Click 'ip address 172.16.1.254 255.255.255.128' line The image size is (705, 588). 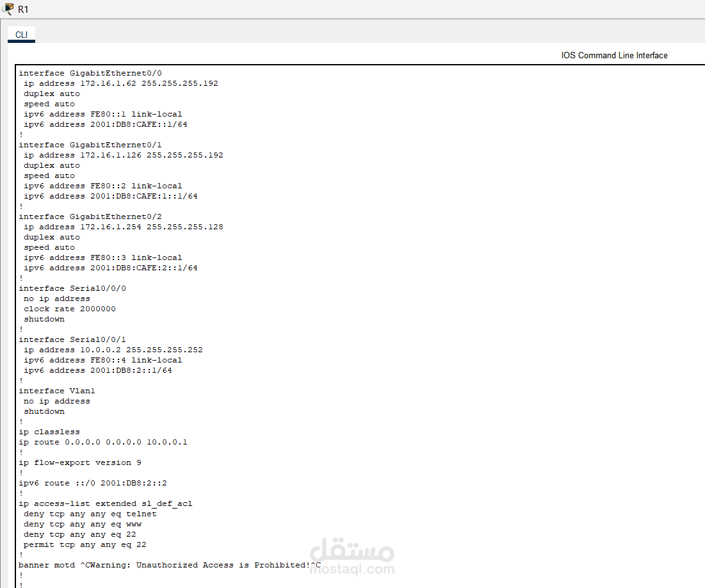coord(124,227)
